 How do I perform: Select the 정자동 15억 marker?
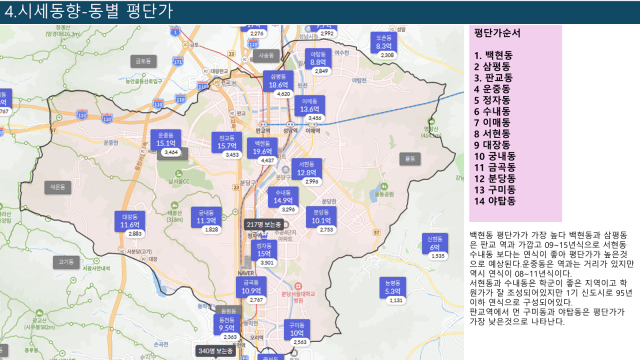coord(264,250)
